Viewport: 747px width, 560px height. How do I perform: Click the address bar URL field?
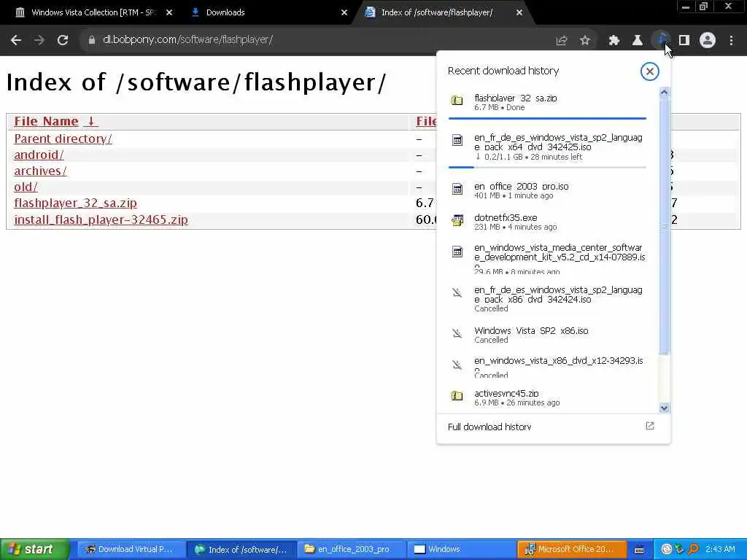pos(314,40)
